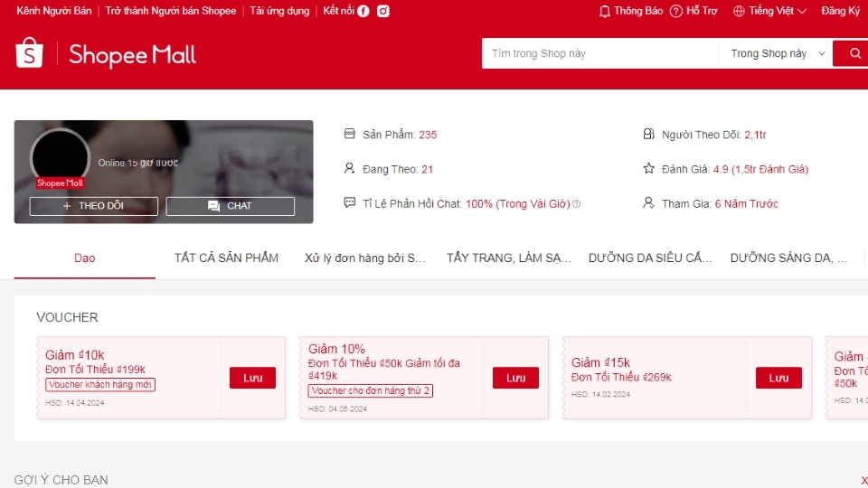Save the Giảm ₫10k voucher with Lưu

pos(252,378)
